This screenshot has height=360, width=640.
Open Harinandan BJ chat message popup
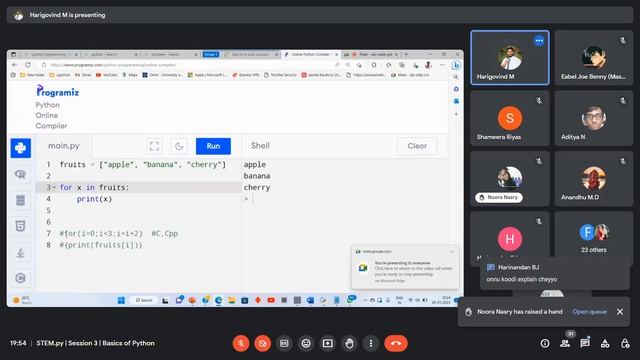(x=555, y=273)
